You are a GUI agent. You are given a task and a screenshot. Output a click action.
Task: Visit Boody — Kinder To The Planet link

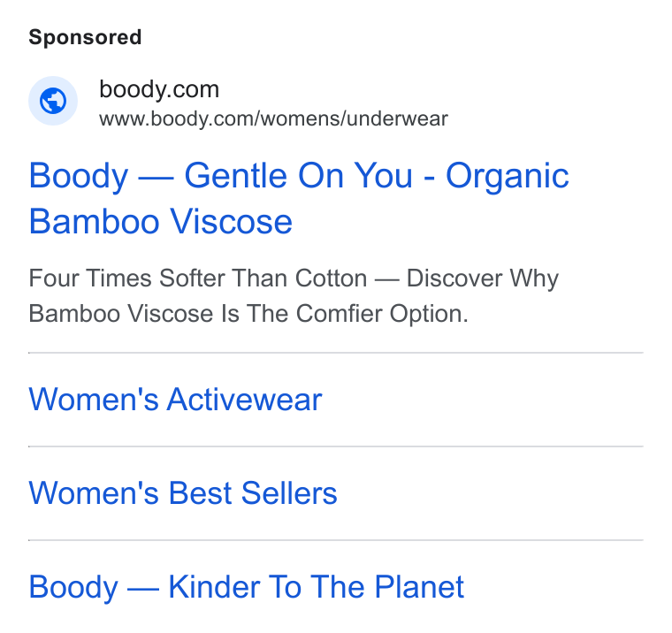(x=247, y=587)
